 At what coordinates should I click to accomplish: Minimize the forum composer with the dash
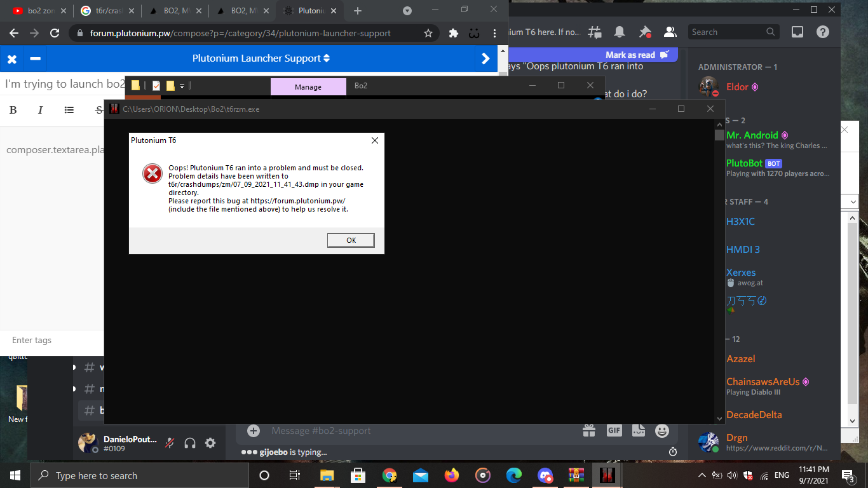pos(36,58)
